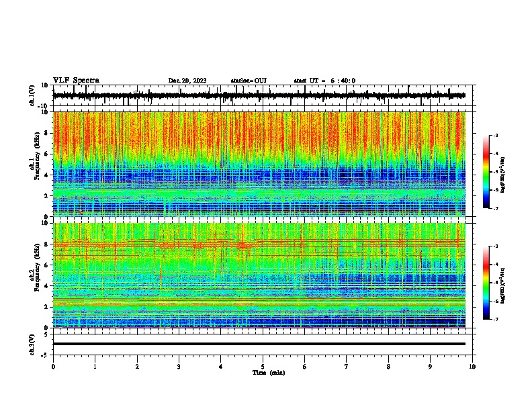Click the time axis tick label '9'
Screen dimensions: 532x411
click(430, 367)
